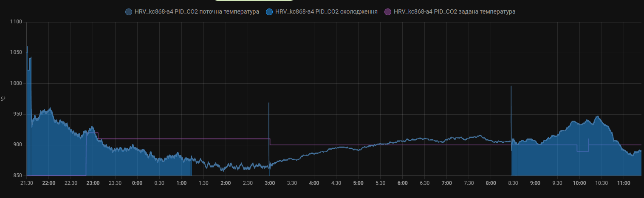This screenshot has width=644, height=198.
Task: Click the 0:00 time axis label
Action: click(x=137, y=183)
